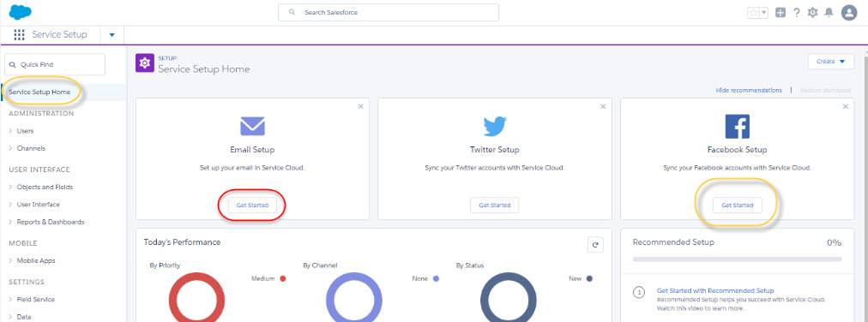Dismiss the Email Setup card
Screen dimensions: 868x322
361,106
